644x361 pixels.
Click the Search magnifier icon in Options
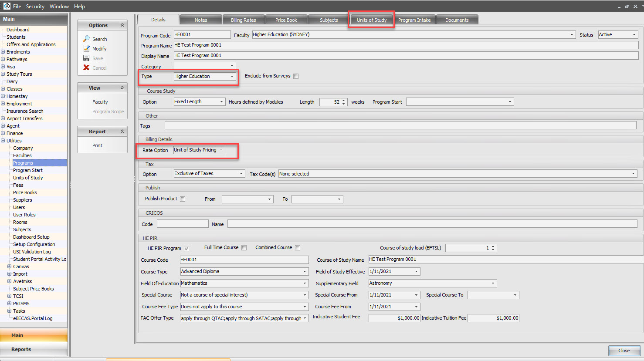[x=86, y=39]
